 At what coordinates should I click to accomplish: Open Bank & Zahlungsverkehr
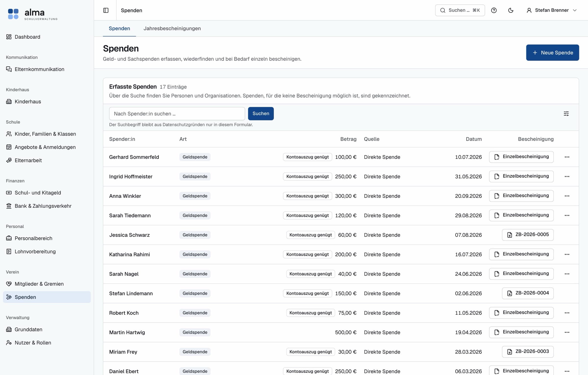[x=47, y=206]
